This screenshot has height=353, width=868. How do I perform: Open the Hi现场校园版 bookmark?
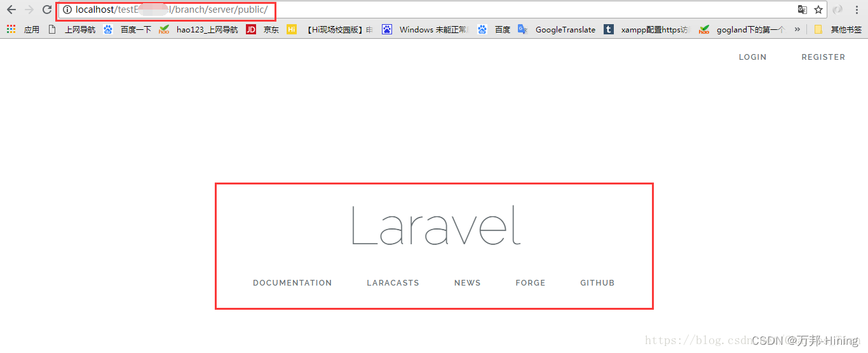click(x=330, y=29)
